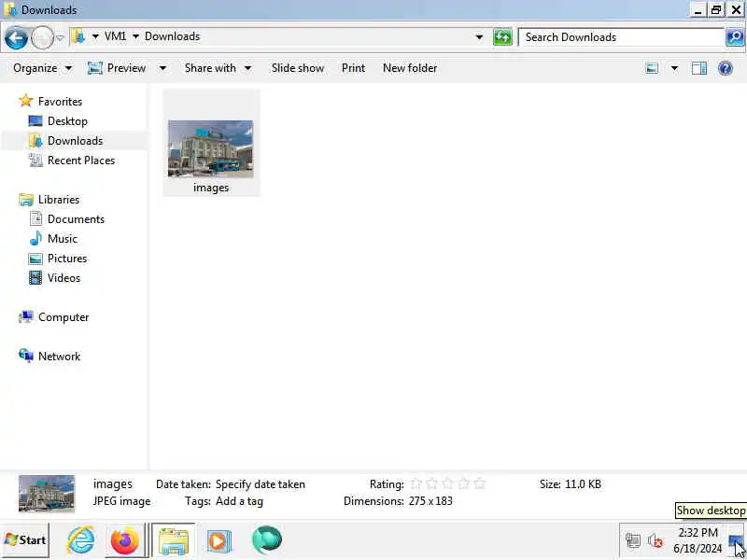747x560 pixels.
Task: Select Favorites in the navigation pane
Action: tap(60, 102)
